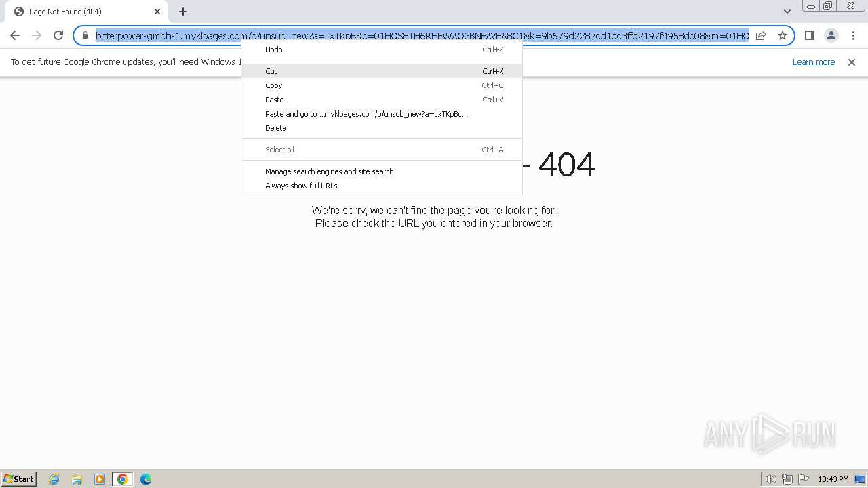
Task: Open the profile avatar icon
Action: click(x=831, y=35)
